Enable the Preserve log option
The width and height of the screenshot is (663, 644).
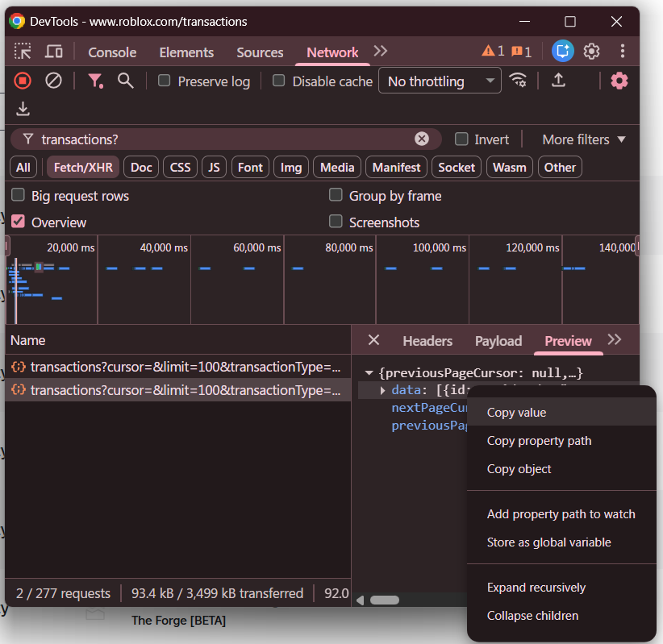tap(164, 81)
